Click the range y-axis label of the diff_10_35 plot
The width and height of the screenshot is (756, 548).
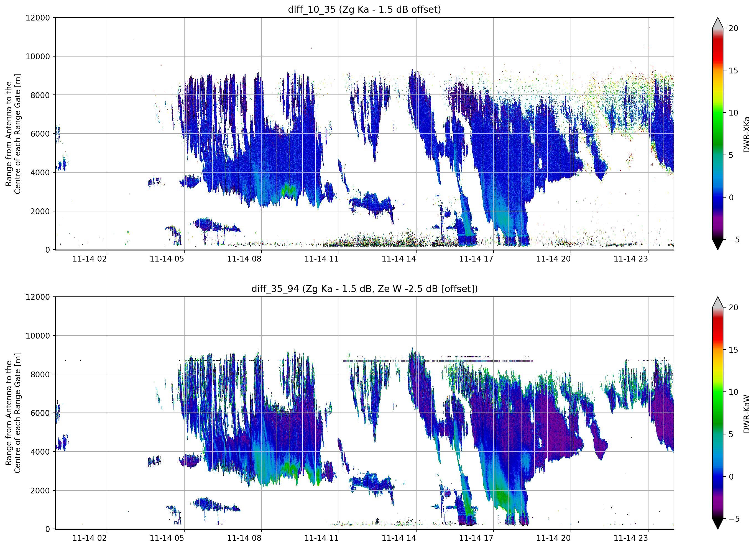tap(13, 134)
